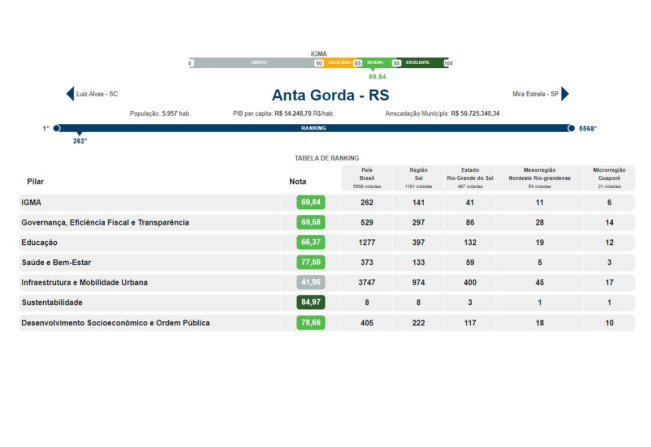The image size is (651, 447).
Task: Select the green DESEMP. segment of IGMA scale
Action: tap(377, 63)
